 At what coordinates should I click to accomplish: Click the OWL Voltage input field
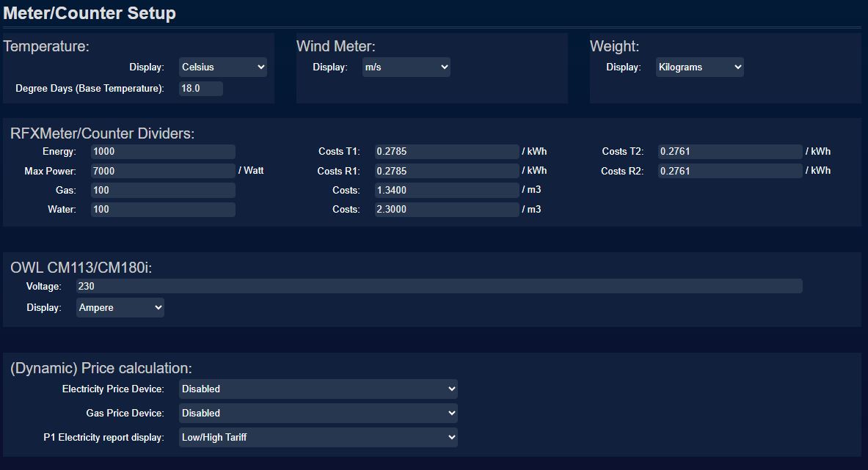tap(439, 286)
